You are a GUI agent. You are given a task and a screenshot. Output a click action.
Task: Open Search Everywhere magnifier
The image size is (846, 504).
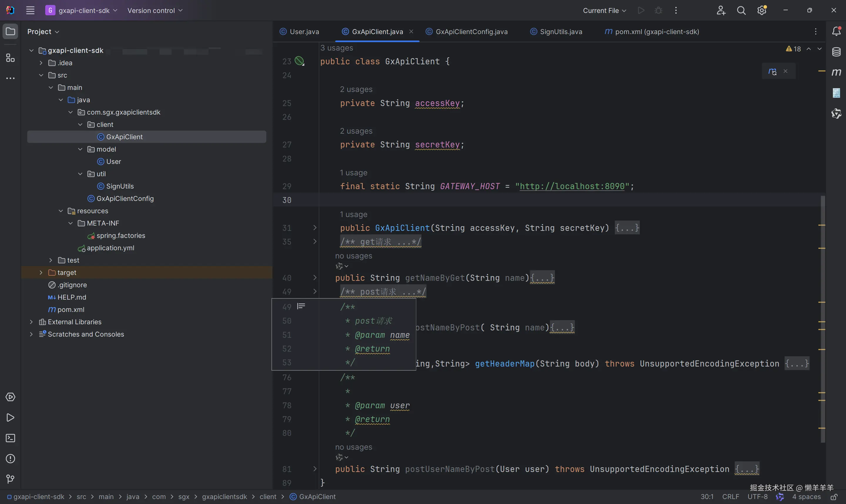tap(741, 10)
